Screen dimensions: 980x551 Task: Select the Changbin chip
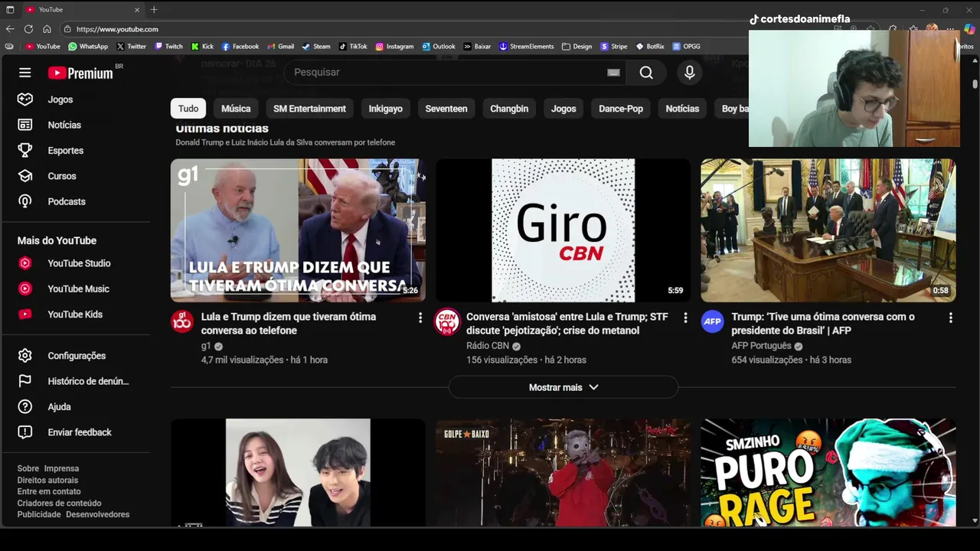[x=509, y=109]
